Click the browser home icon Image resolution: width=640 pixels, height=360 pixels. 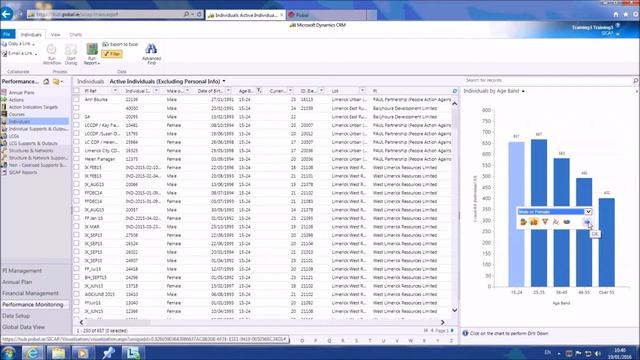pos(616,14)
